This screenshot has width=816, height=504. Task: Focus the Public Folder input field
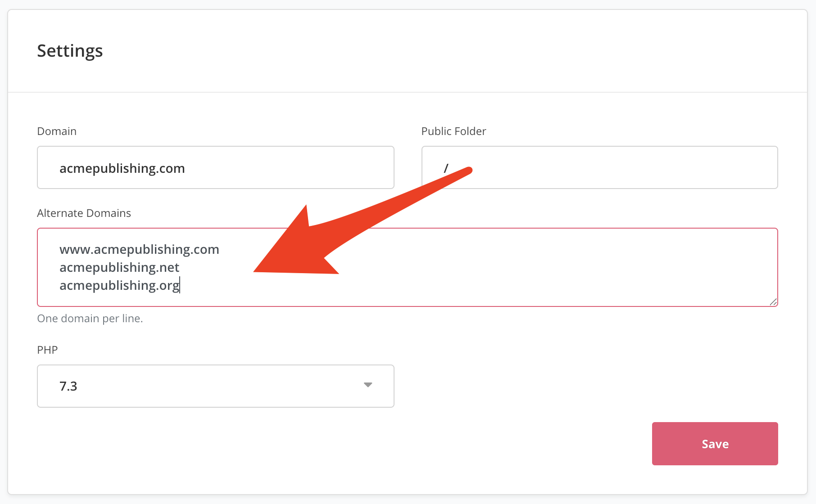pyautogui.click(x=599, y=167)
